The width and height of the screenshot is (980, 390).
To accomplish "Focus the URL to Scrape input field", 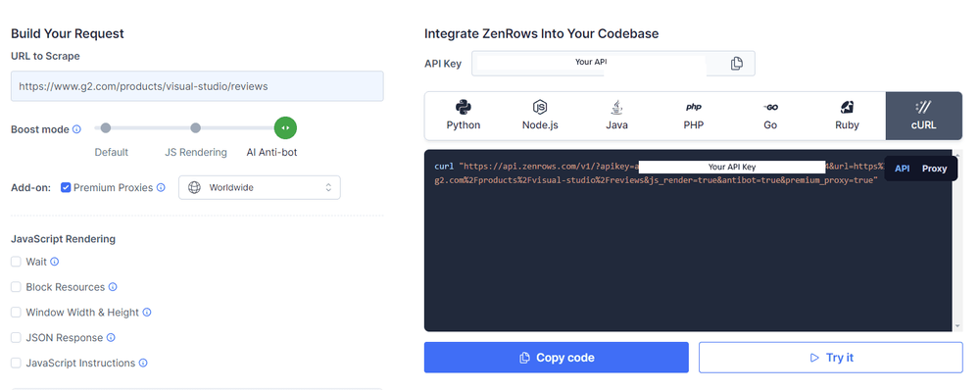I will tap(197, 86).
